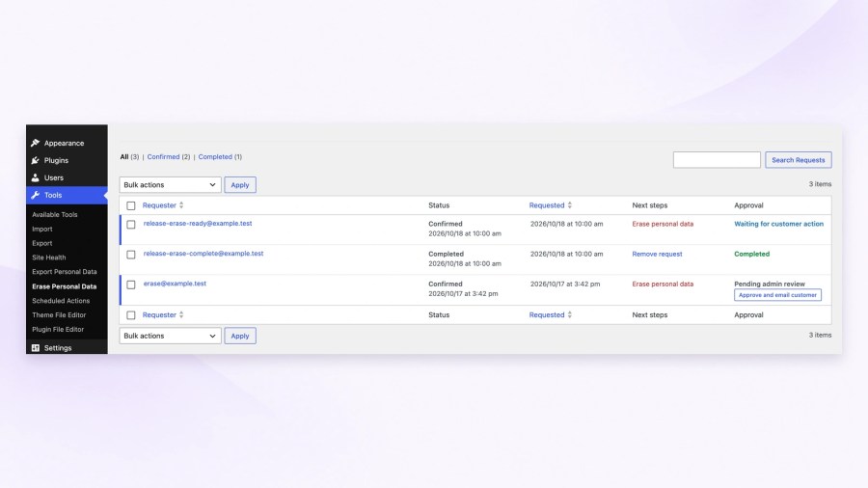Click Erase personal data for release-erase-ready row
This screenshot has width=868, height=488.
coord(663,224)
